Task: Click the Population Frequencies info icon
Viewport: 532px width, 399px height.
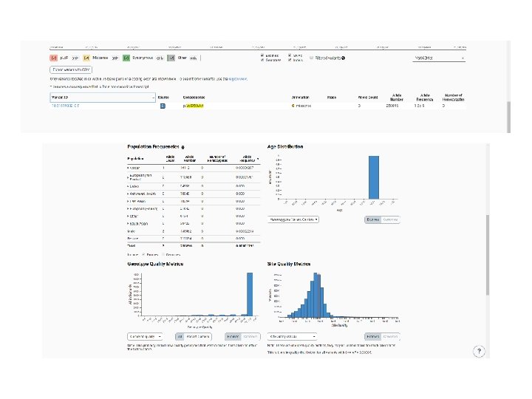Action: [x=183, y=147]
